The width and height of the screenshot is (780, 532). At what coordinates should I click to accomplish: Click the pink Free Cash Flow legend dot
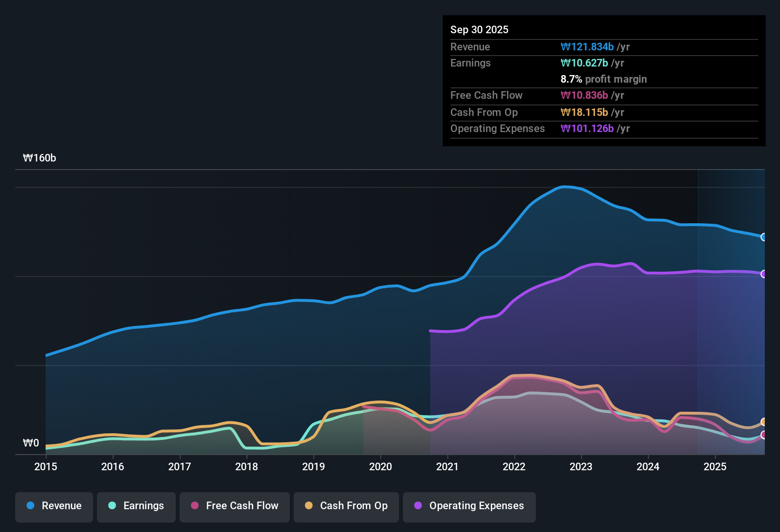(x=194, y=506)
